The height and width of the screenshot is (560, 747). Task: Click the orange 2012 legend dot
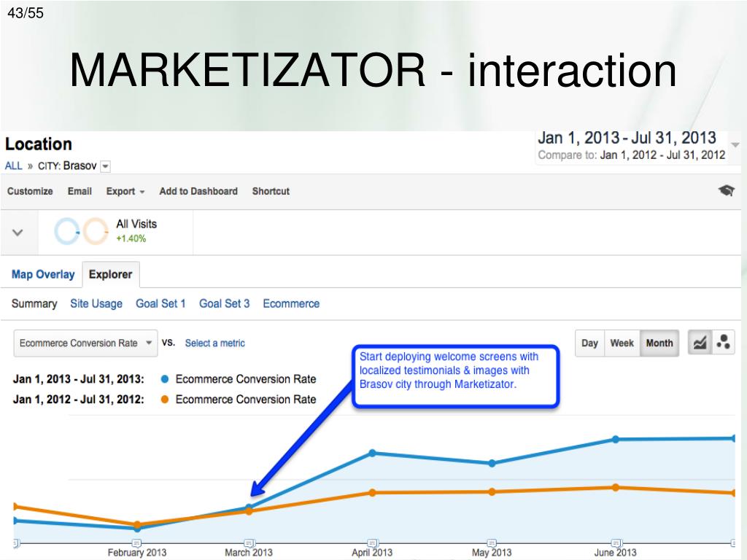165,399
